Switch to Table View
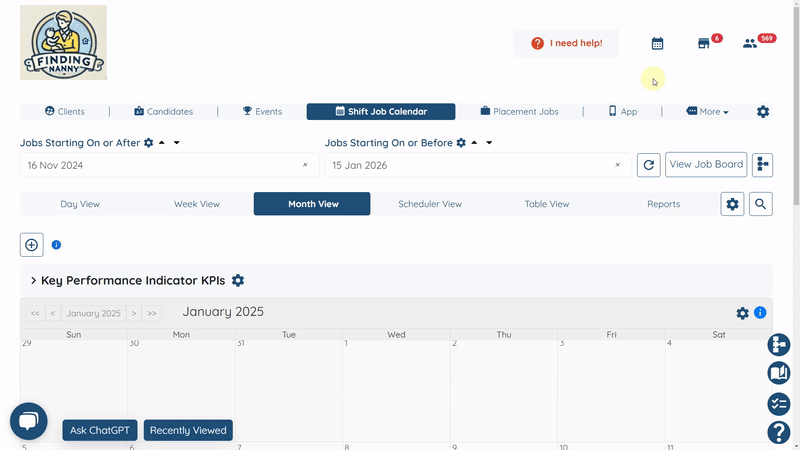Image resolution: width=800 pixels, height=450 pixels. tap(546, 204)
